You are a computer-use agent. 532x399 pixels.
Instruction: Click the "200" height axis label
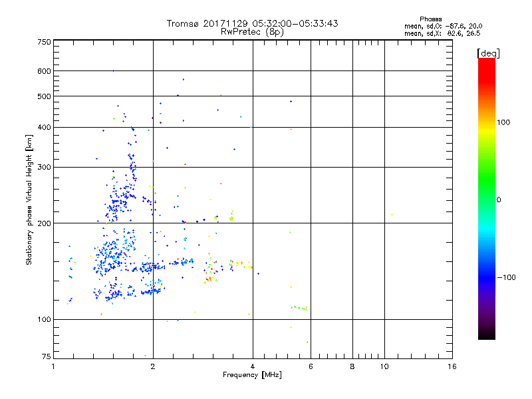pos(44,223)
